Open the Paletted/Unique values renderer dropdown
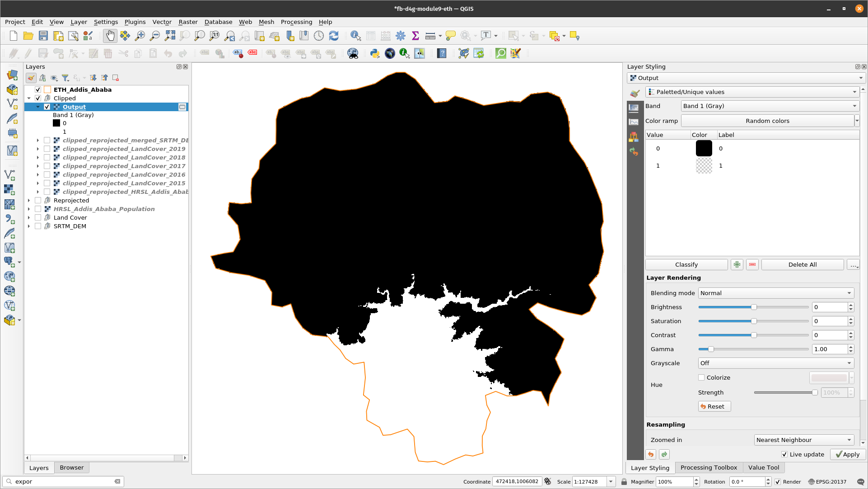This screenshot has height=489, width=868. tap(752, 92)
